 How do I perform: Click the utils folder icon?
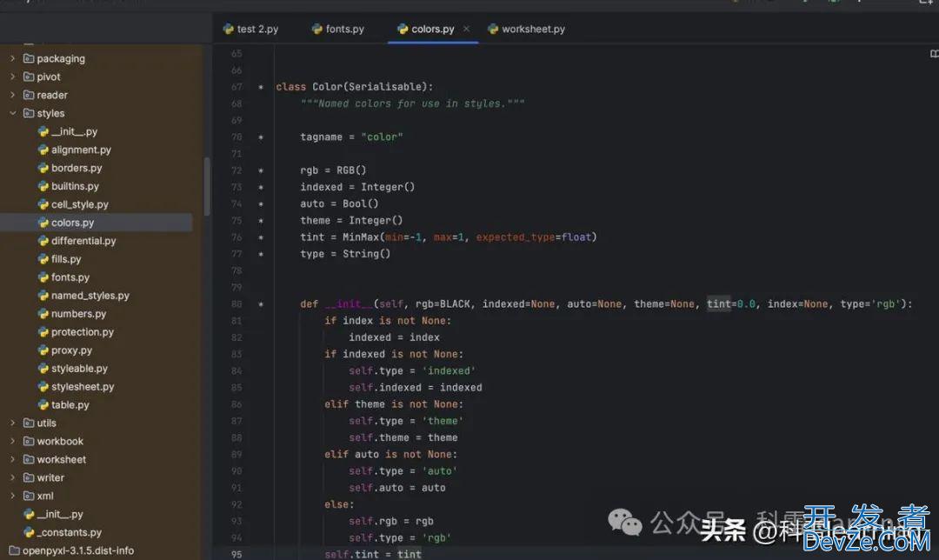tap(28, 423)
